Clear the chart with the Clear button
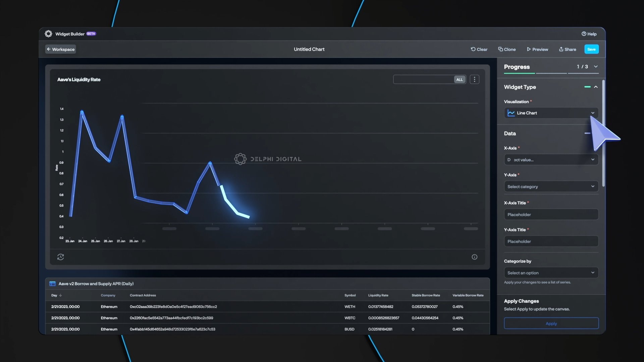Image resolution: width=644 pixels, height=362 pixels. (x=479, y=49)
